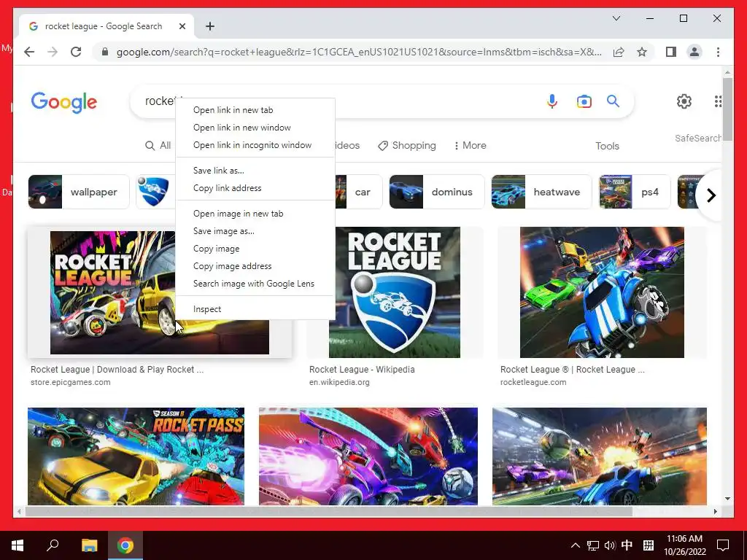Open the network status tray icon
The width and height of the screenshot is (747, 560).
tap(592, 545)
